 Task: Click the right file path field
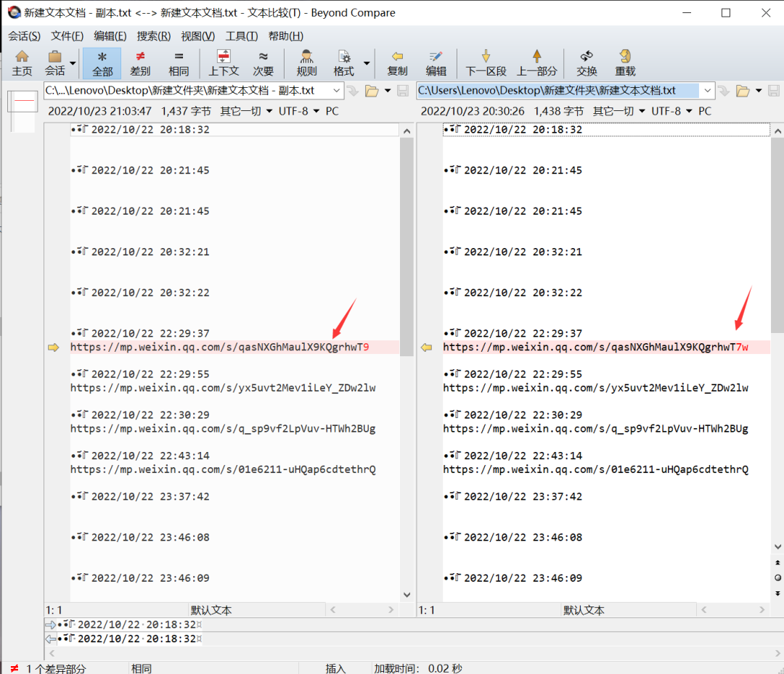[x=558, y=91]
